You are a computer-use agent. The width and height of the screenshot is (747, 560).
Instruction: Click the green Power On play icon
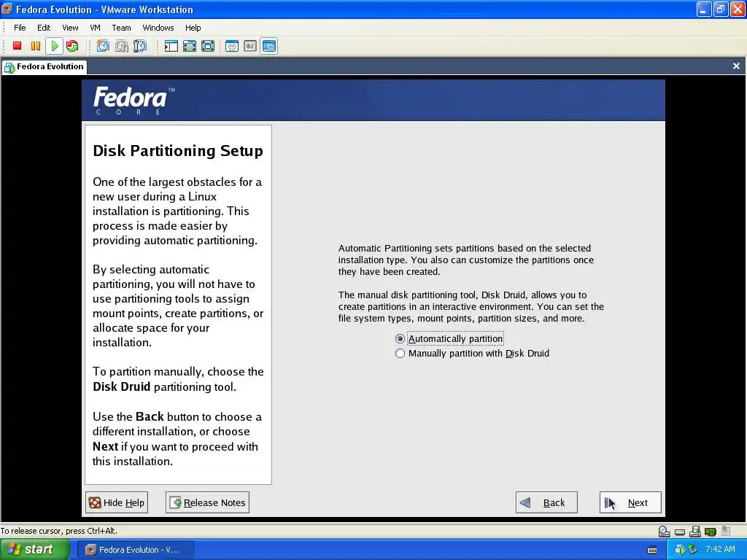click(x=54, y=46)
